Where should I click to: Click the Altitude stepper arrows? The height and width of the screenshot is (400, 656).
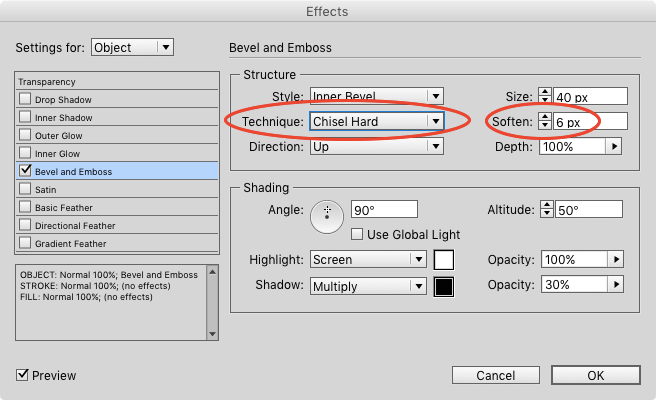[x=545, y=209]
